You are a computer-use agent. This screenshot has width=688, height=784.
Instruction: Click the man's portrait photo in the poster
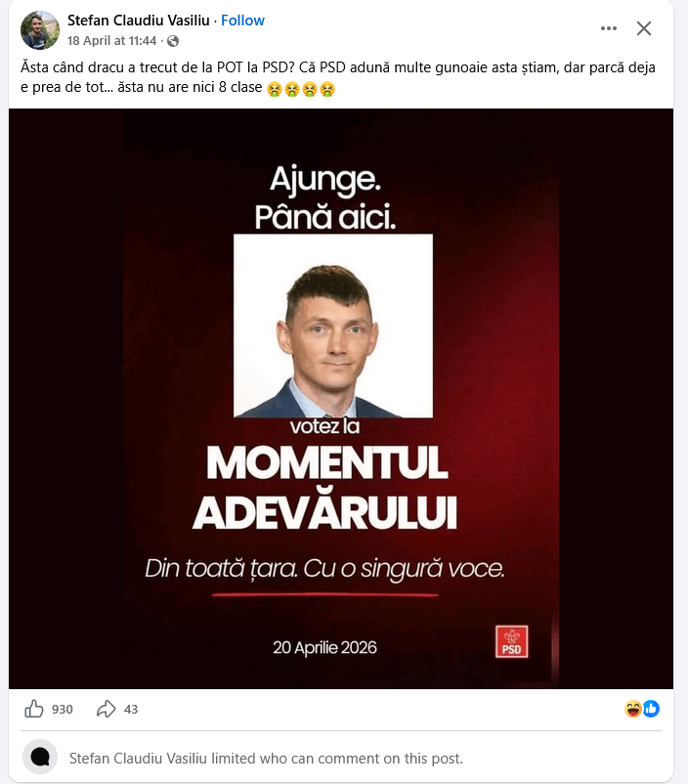click(333, 326)
